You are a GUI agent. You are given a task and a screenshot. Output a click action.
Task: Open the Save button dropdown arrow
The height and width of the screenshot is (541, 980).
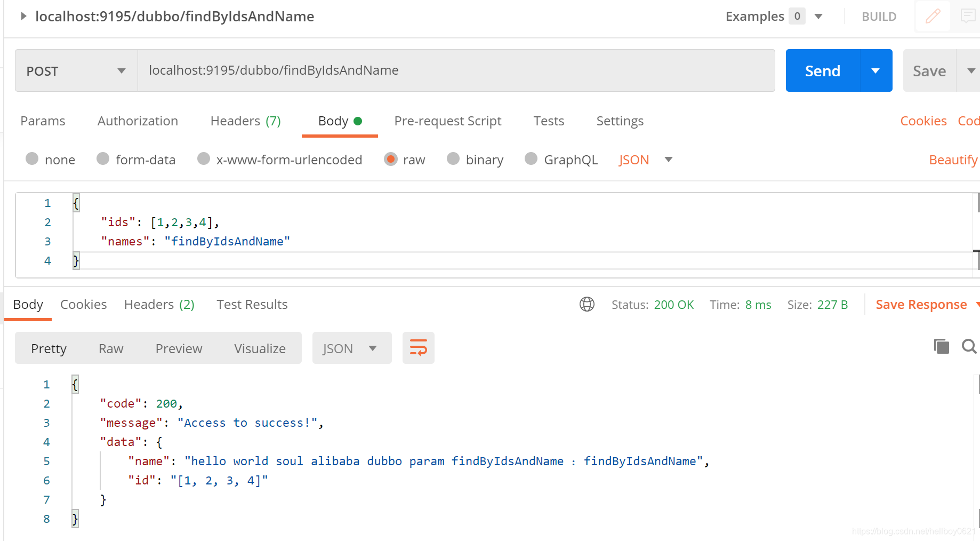[970, 70]
